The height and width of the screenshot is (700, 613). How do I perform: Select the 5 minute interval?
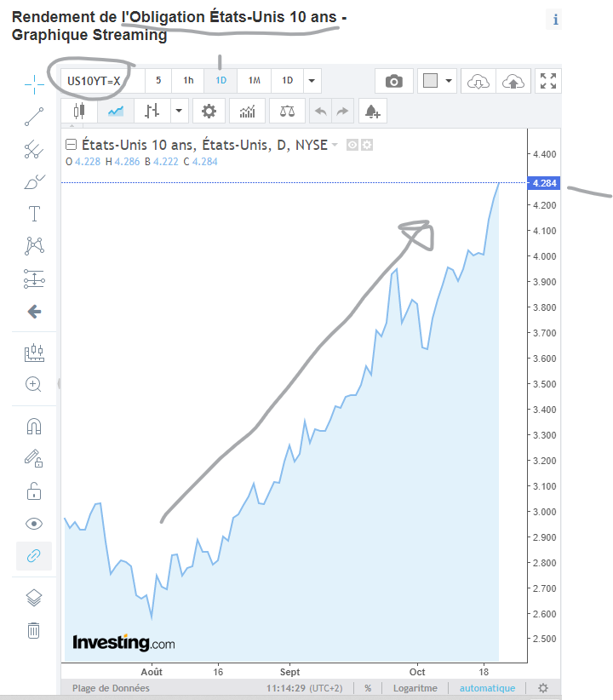[x=158, y=80]
